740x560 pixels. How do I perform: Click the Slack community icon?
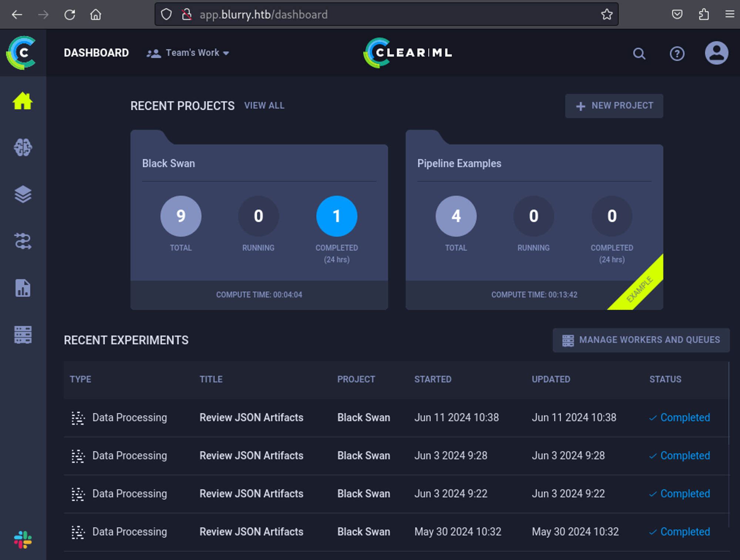click(x=23, y=540)
